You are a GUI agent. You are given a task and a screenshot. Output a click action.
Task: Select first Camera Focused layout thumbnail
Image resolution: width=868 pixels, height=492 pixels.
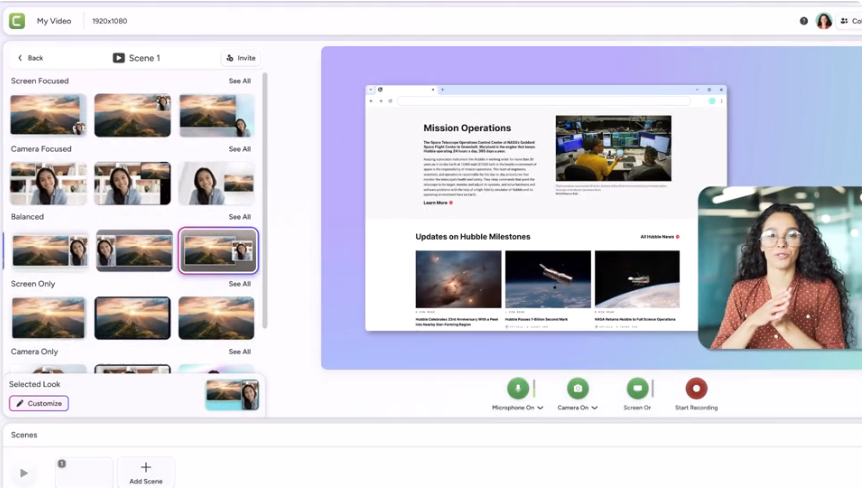click(x=48, y=183)
